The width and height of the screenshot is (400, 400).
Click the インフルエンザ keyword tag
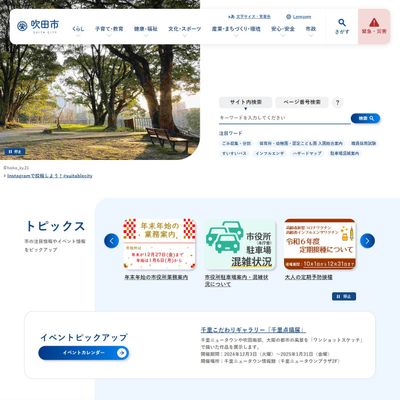[270, 153]
